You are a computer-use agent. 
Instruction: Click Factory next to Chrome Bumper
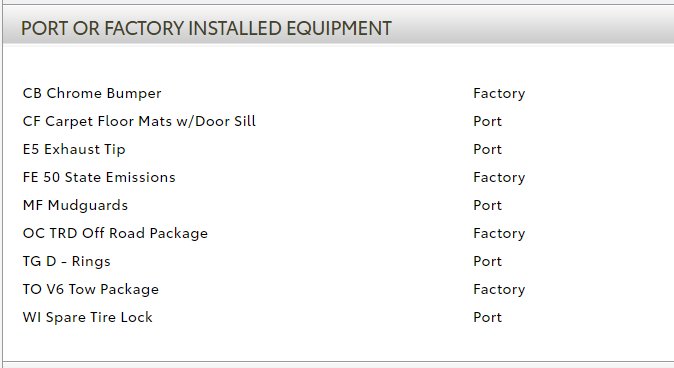point(499,93)
